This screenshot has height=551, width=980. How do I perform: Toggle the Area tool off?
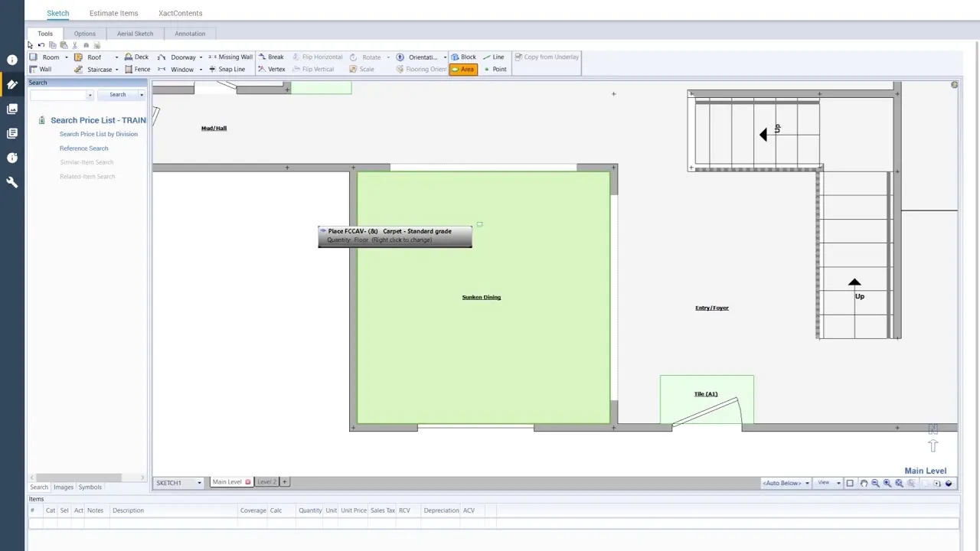(462, 70)
